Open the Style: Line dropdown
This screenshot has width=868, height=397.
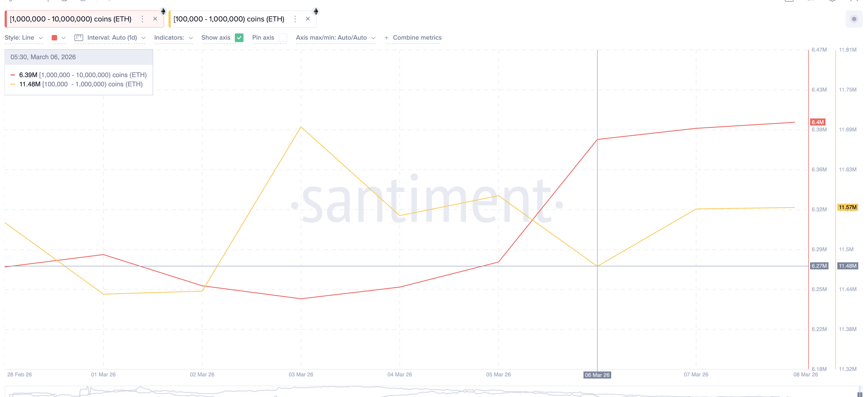[24, 38]
